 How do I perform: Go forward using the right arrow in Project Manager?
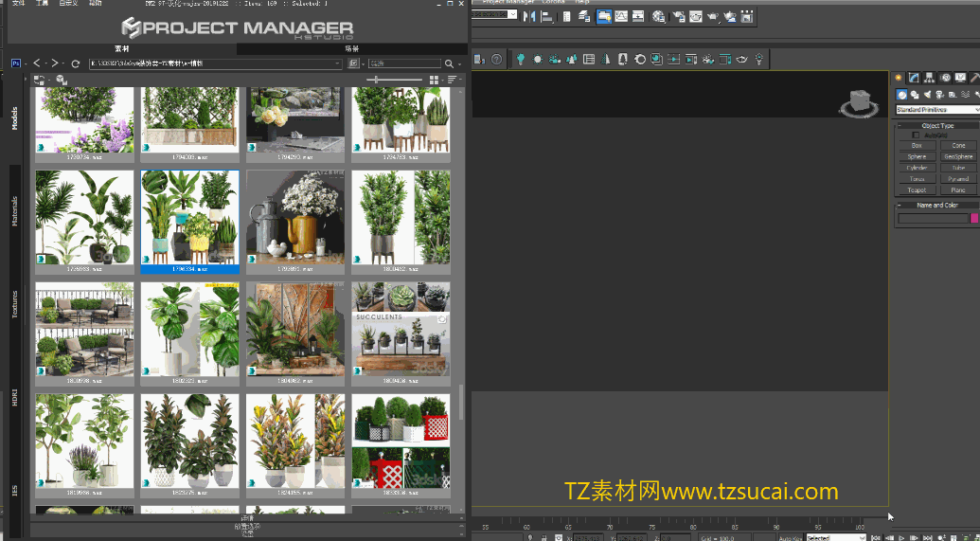(x=55, y=63)
